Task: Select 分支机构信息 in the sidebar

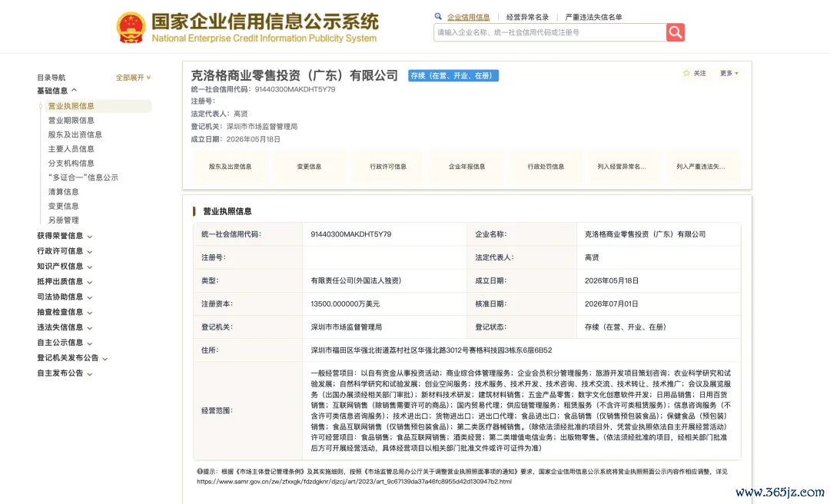Action: click(71, 163)
